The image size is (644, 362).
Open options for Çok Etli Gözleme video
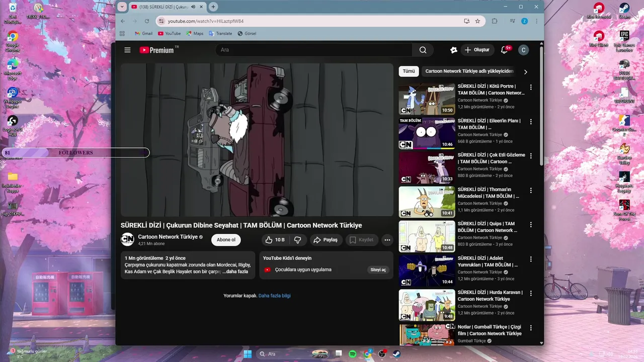coord(530,156)
